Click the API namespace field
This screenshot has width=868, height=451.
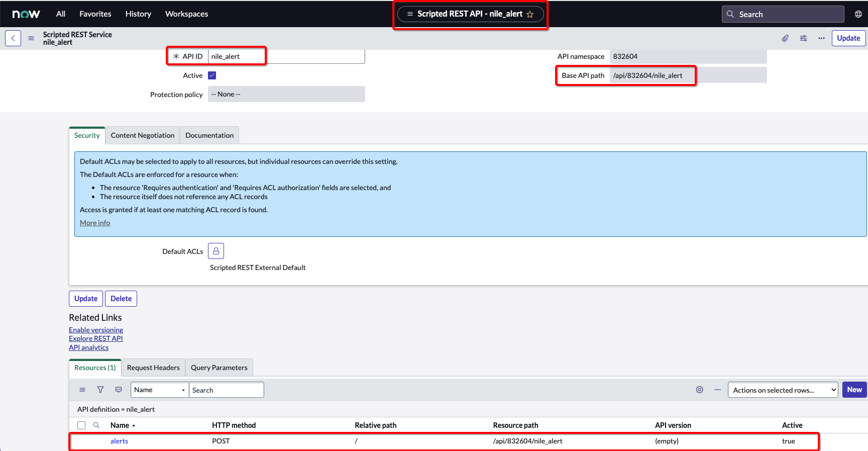tap(688, 56)
